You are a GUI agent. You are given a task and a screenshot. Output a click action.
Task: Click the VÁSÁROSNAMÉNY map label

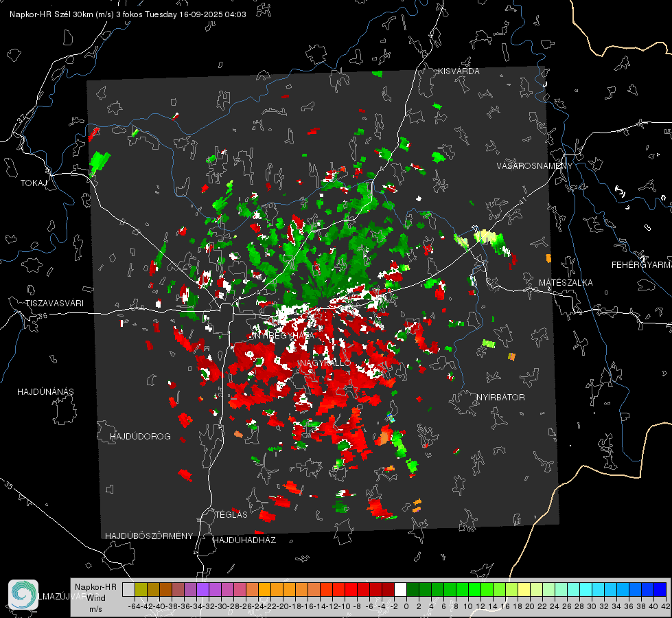(x=535, y=165)
